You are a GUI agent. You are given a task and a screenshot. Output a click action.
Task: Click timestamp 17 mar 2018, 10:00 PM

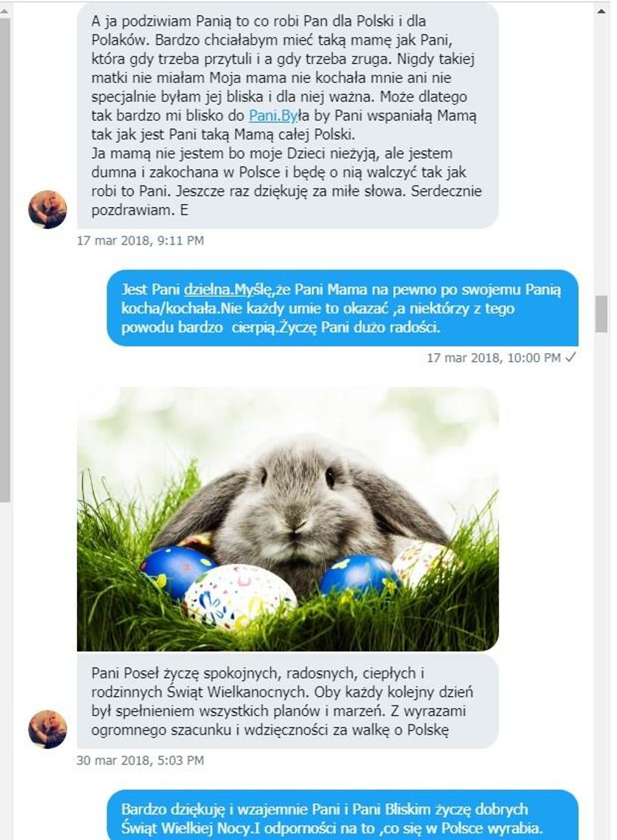494,358
